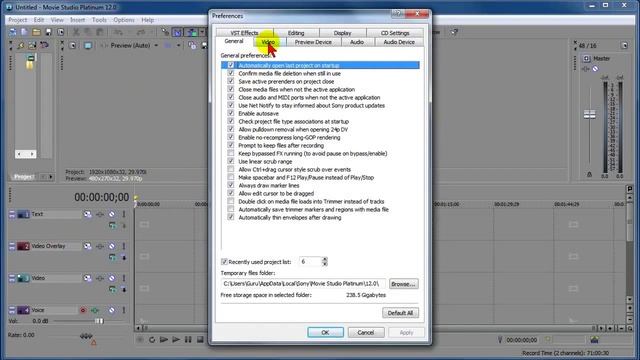Open the overlays dropdown in preview toolbar
This screenshot has width=640, height=360.
click(178, 45)
